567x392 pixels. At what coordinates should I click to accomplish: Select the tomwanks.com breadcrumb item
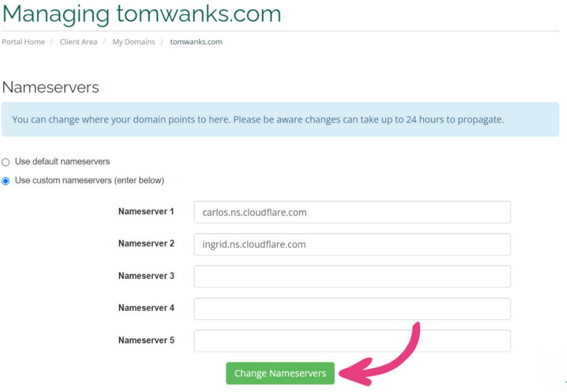tap(195, 42)
